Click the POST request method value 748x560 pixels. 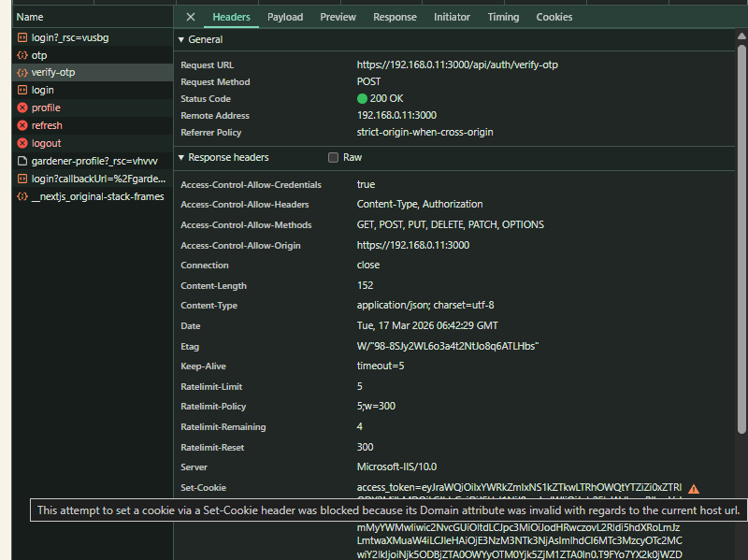click(x=368, y=81)
